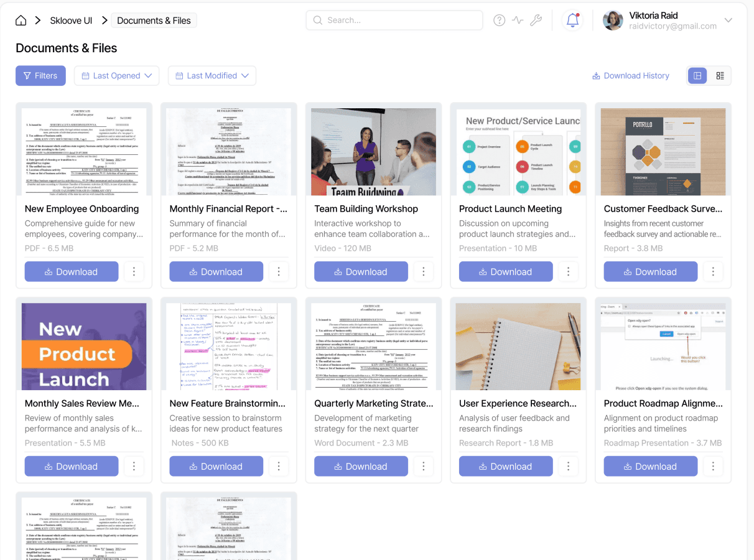Screen dimensions: 754x560
Task: Open more options for Customer Feedback Survey
Action: (x=713, y=272)
